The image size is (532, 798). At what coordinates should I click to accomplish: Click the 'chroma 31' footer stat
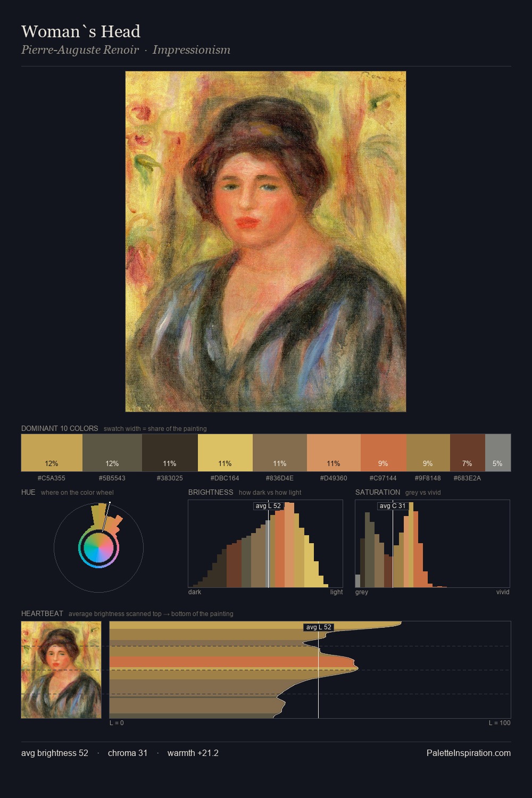point(128,753)
